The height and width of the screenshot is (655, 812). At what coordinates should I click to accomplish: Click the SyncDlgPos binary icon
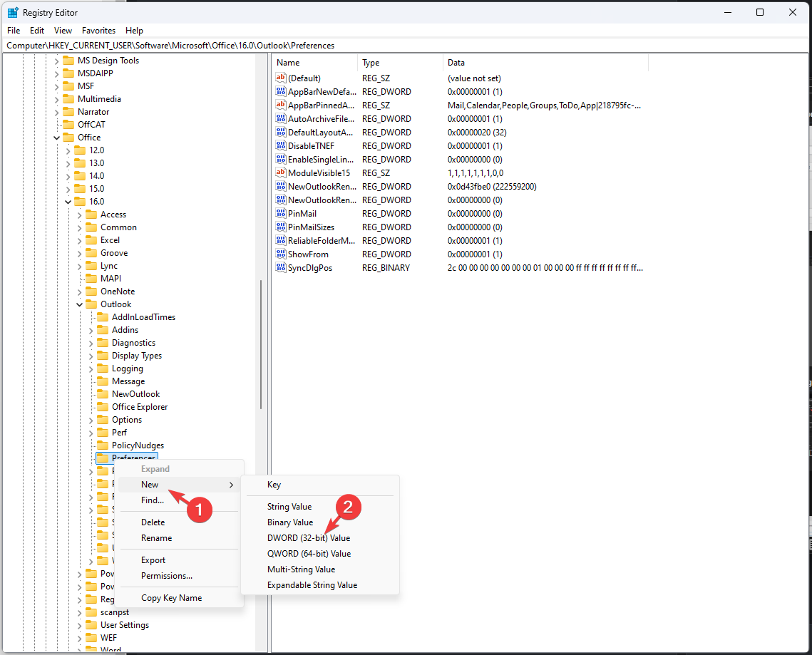tap(281, 267)
